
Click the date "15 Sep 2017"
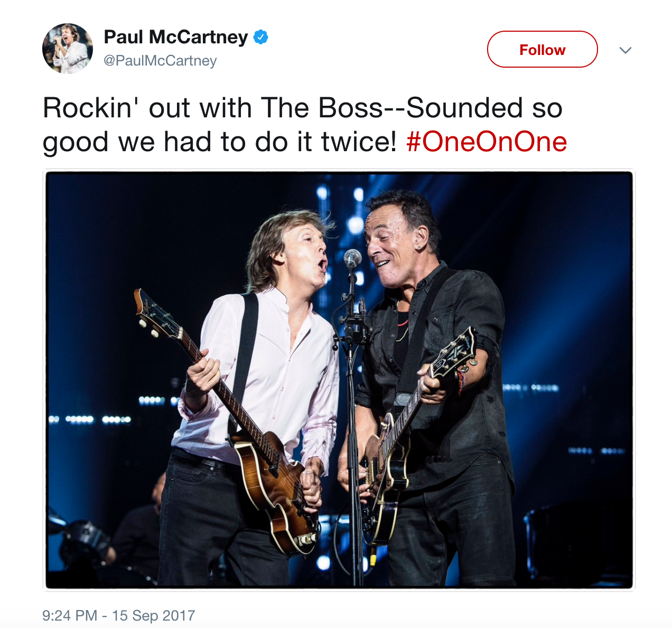click(153, 615)
